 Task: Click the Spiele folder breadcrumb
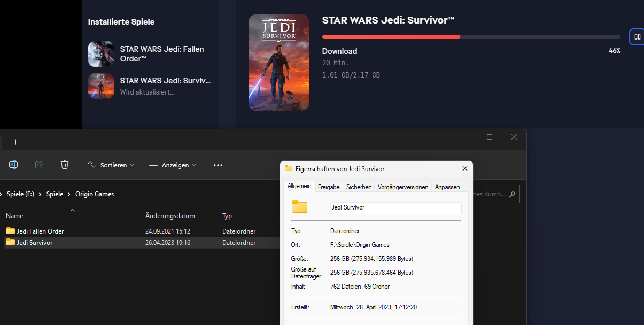tap(55, 194)
